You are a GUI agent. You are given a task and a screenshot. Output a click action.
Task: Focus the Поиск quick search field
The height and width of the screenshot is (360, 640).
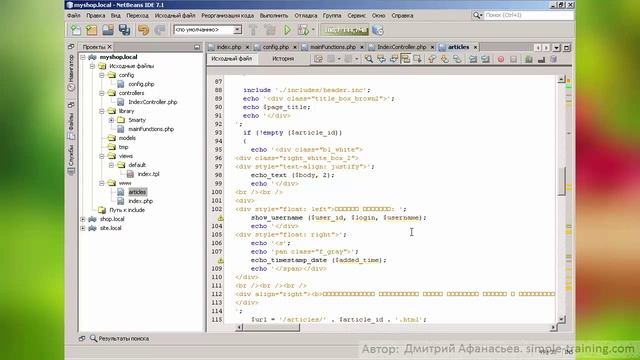pos(528,15)
